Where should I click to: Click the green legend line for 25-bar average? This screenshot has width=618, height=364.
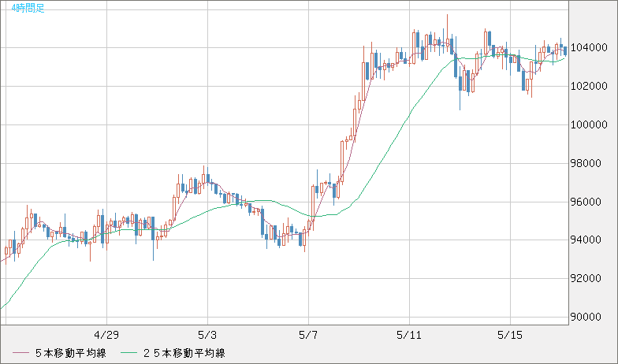tap(128, 353)
